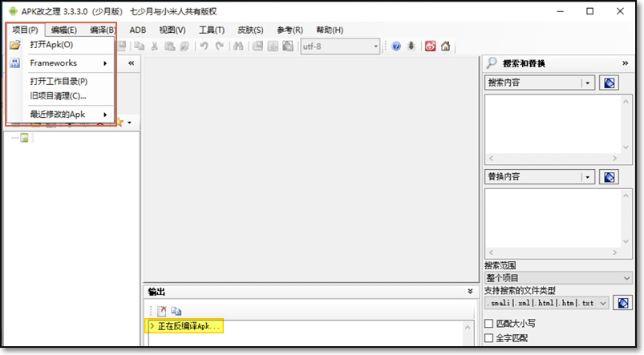Enable the 匹配大小写 checkbox
The height and width of the screenshot is (355, 644).
(x=488, y=324)
